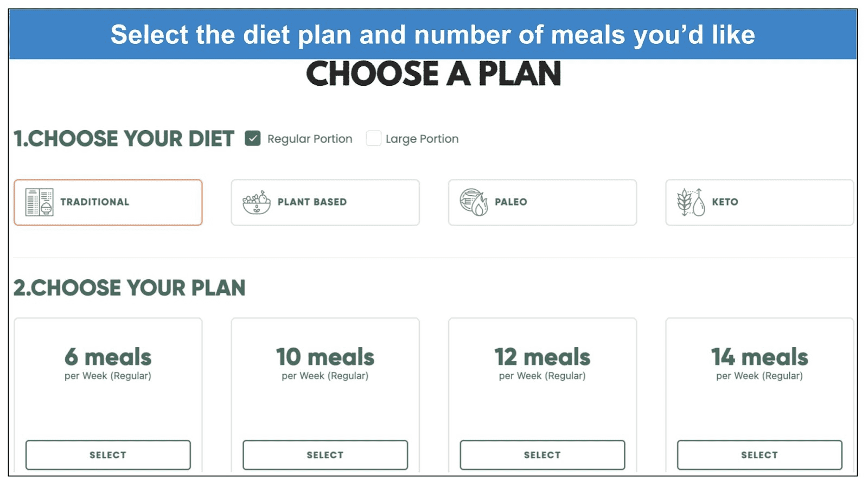Choose the Traditional diet card
This screenshot has height=488, width=868.
click(108, 202)
